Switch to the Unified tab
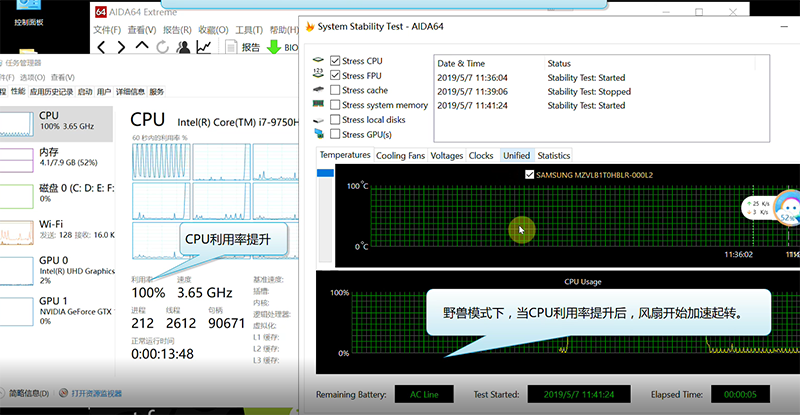Viewport: 800px width, 415px height. 516,155
